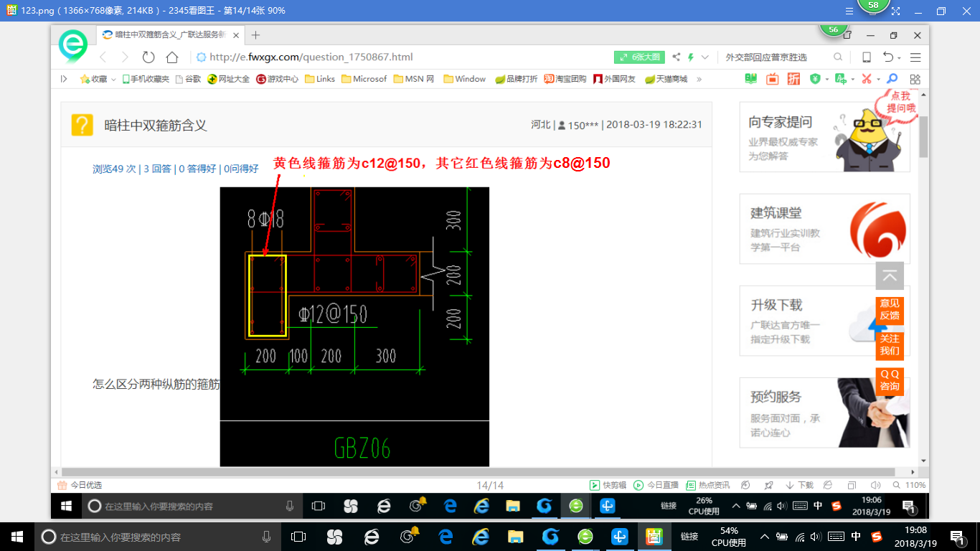Click the QQ咨询 orange side button
The height and width of the screenshot is (551, 980).
[x=890, y=380]
